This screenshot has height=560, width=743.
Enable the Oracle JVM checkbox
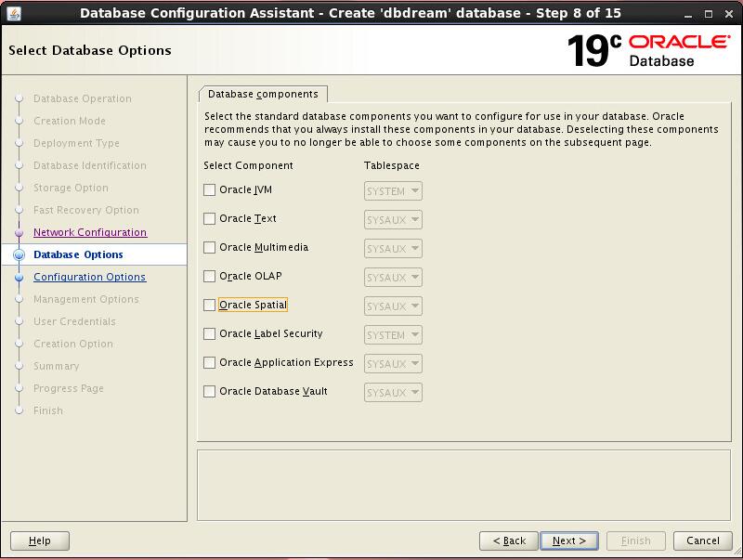(x=209, y=190)
